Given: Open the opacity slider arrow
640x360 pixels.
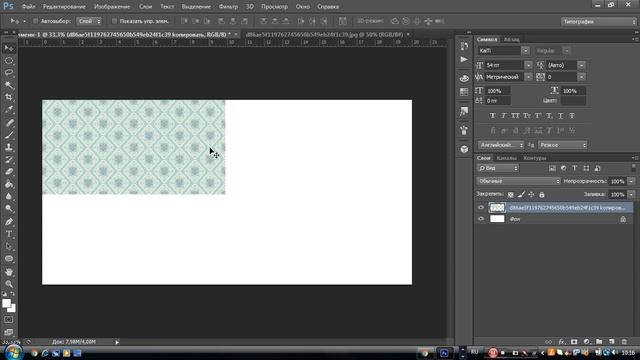Looking at the screenshot, I should pos(631,181).
